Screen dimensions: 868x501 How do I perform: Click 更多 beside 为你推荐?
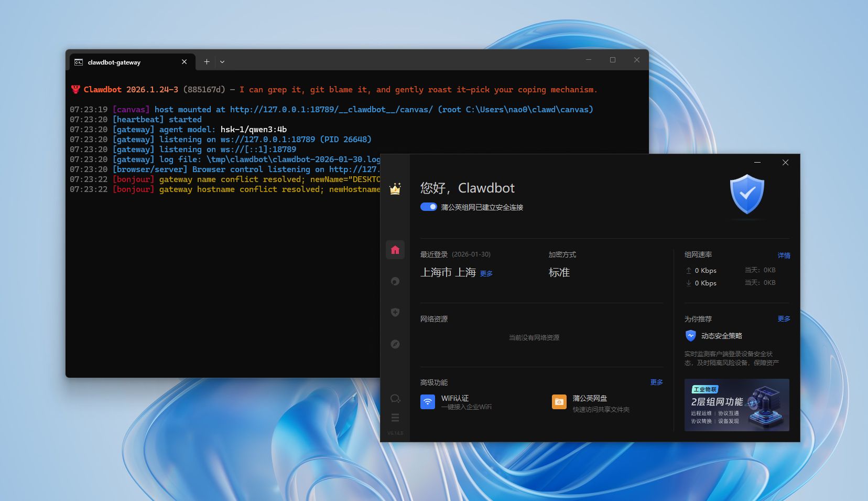click(784, 319)
